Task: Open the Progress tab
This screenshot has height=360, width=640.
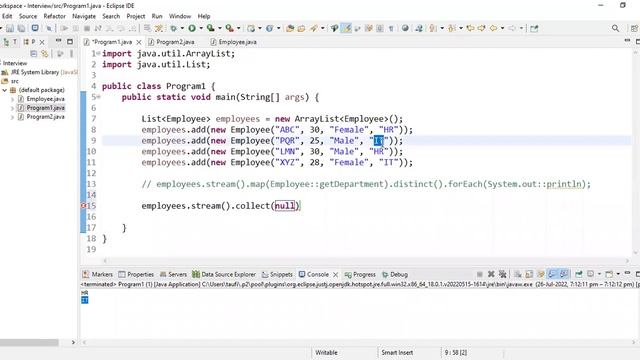Action: pos(360,274)
